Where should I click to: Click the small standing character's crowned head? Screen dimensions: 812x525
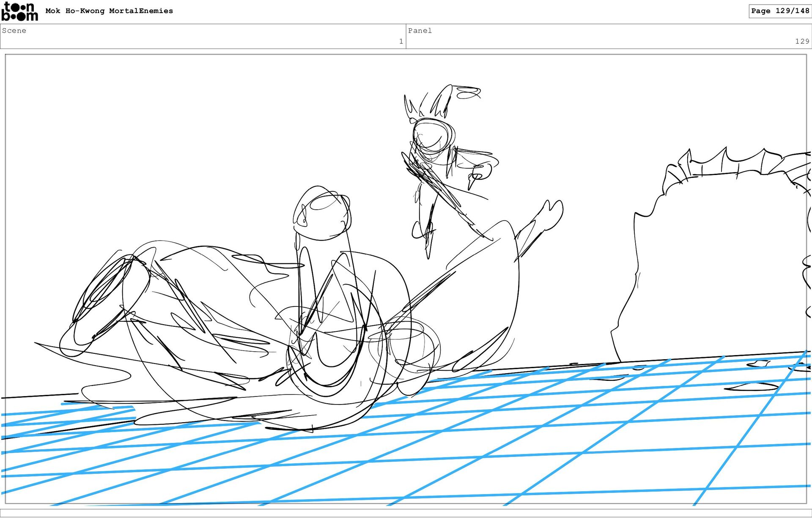(432, 134)
